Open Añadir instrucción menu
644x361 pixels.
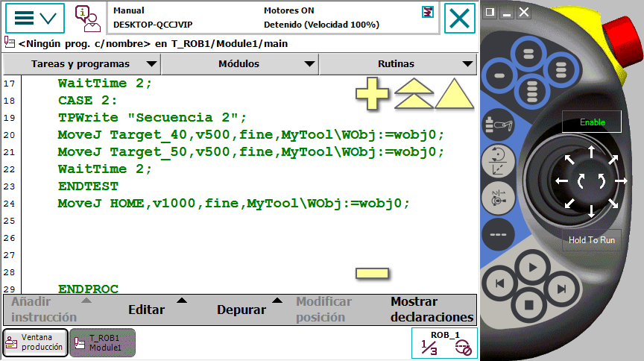tap(44, 310)
